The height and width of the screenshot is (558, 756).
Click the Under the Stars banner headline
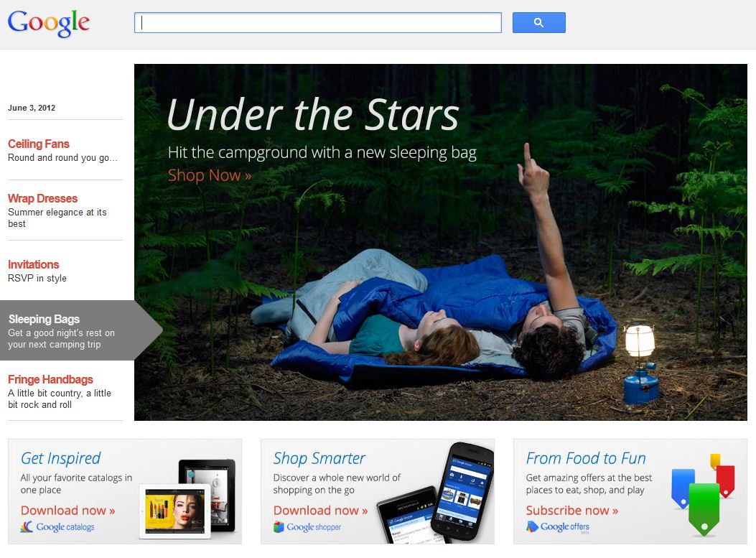pos(314,115)
